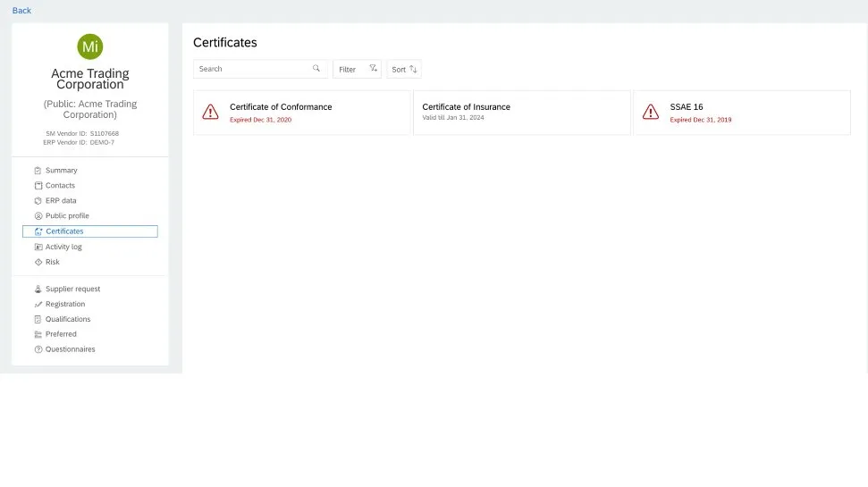
Task: Click the ERP data icon
Action: tap(38, 201)
